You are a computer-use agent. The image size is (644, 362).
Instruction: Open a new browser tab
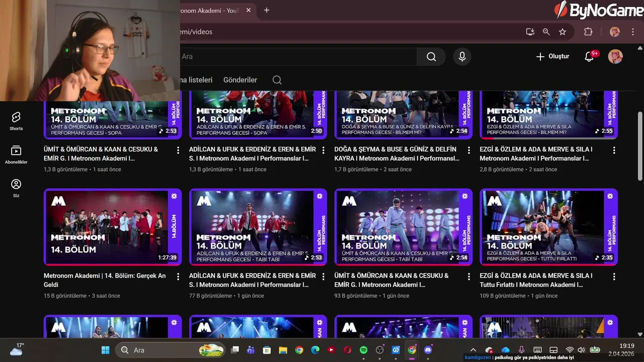pos(267,10)
